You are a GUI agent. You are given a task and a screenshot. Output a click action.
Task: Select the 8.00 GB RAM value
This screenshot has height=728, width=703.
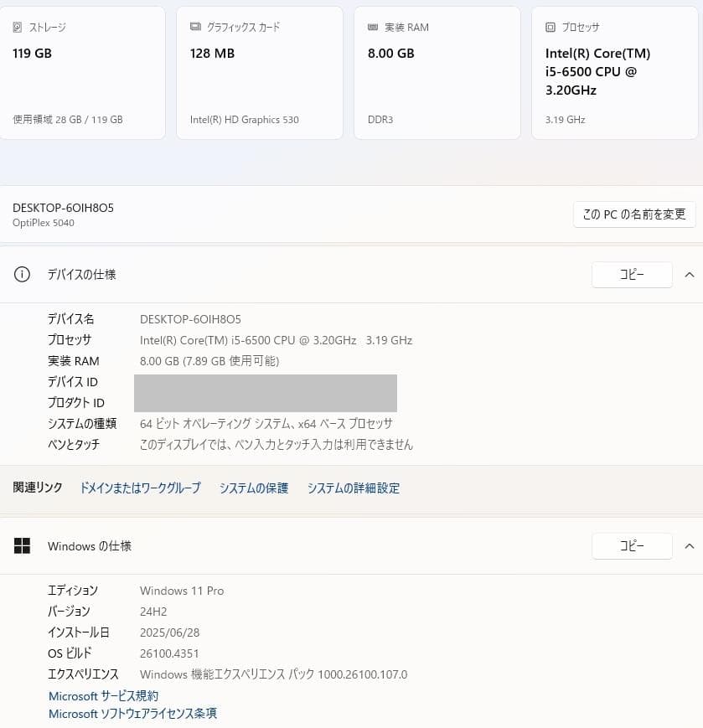390,54
